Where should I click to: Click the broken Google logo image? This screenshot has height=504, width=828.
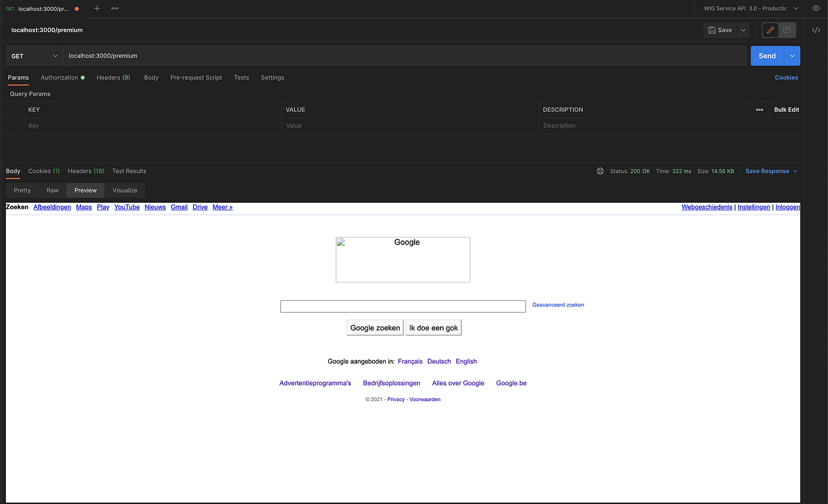(403, 259)
